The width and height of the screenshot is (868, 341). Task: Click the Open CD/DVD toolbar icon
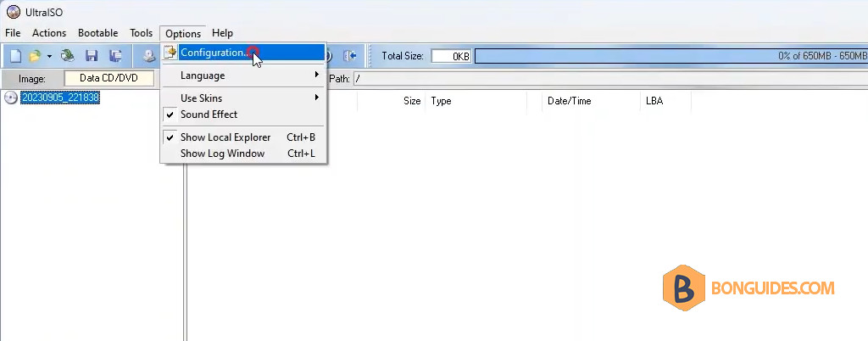click(68, 55)
